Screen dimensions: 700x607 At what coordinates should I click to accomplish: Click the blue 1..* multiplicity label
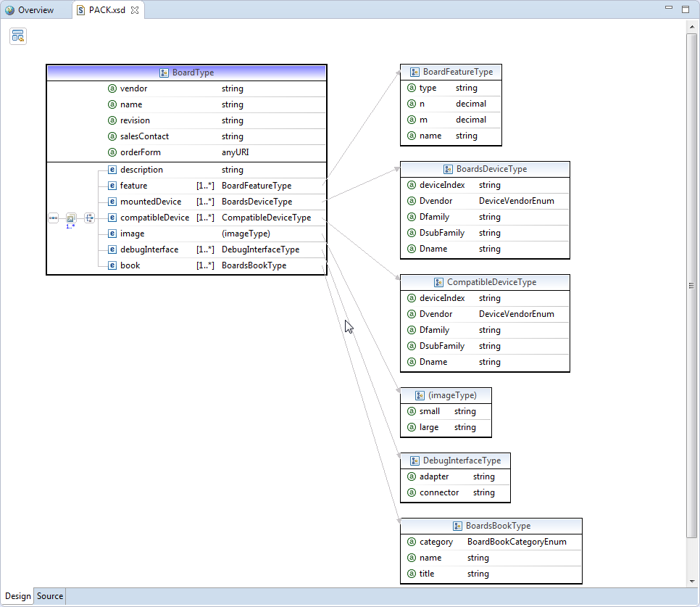pyautogui.click(x=70, y=226)
